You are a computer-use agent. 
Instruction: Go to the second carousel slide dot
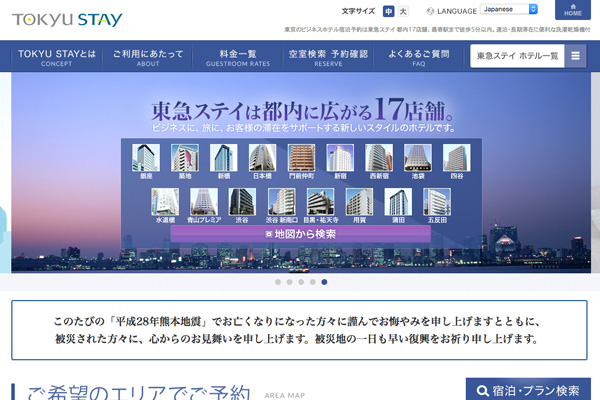click(x=289, y=282)
